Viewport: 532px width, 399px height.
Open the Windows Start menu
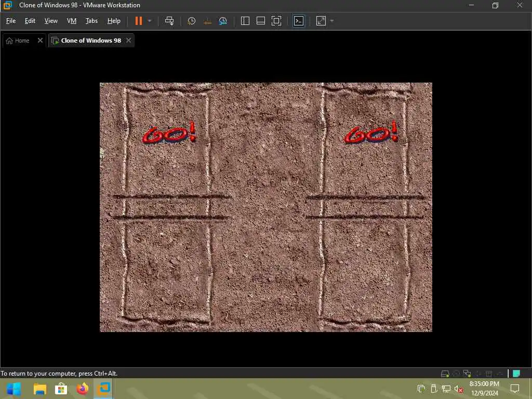point(14,389)
